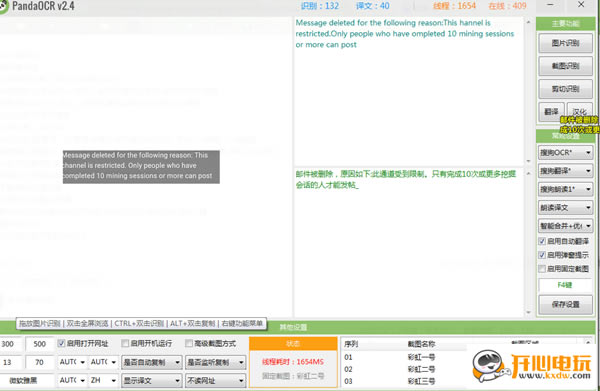Close the PandaOCR window
The width and height of the screenshot is (600, 391).
pyautogui.click(x=581, y=5)
